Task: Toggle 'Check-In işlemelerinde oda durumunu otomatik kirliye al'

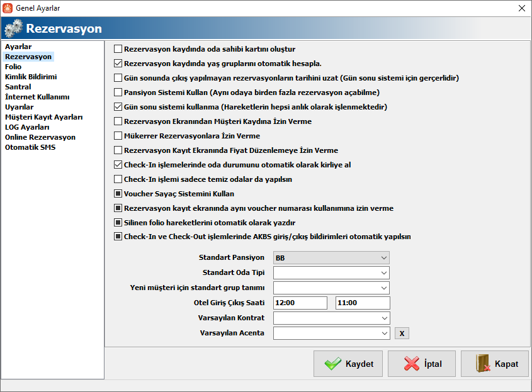Action: pyautogui.click(x=118, y=165)
